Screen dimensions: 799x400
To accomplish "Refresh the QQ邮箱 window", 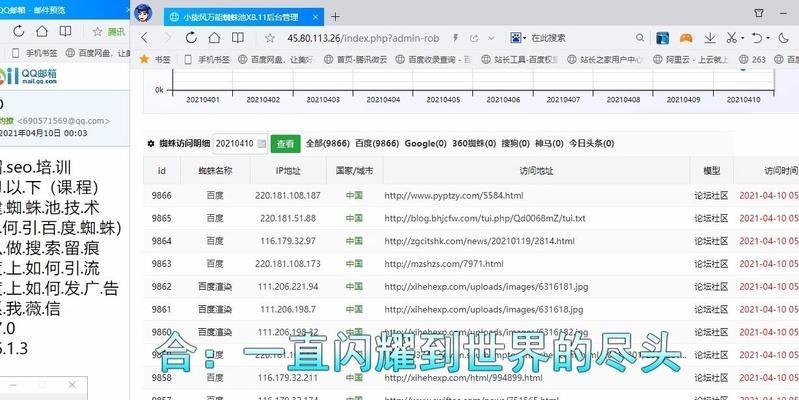I will (x=18, y=32).
